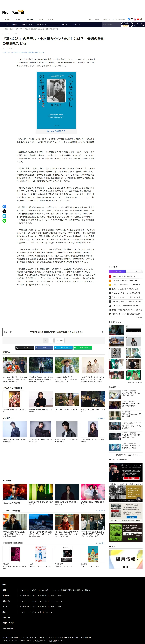Open the YouTube icon in the header

tap(138, 19)
